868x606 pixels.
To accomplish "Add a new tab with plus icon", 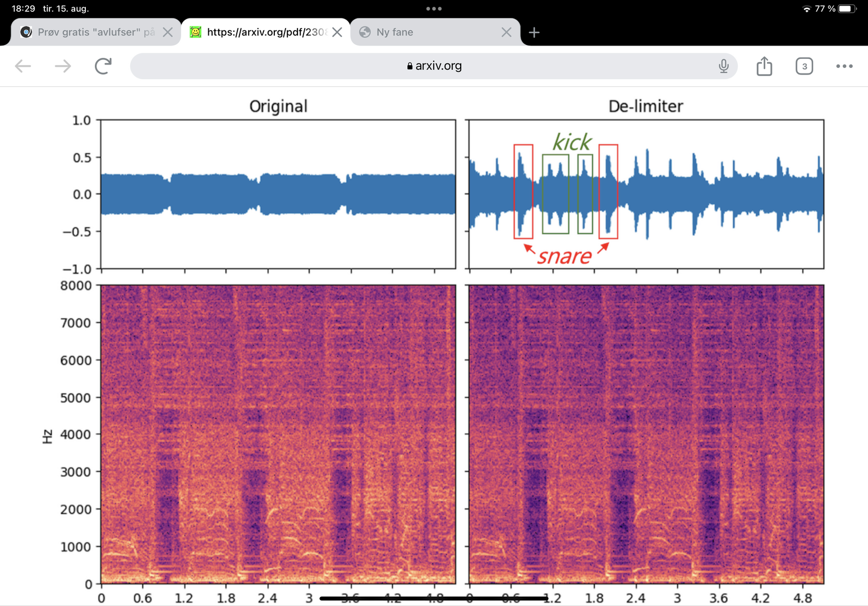I will pos(534,33).
